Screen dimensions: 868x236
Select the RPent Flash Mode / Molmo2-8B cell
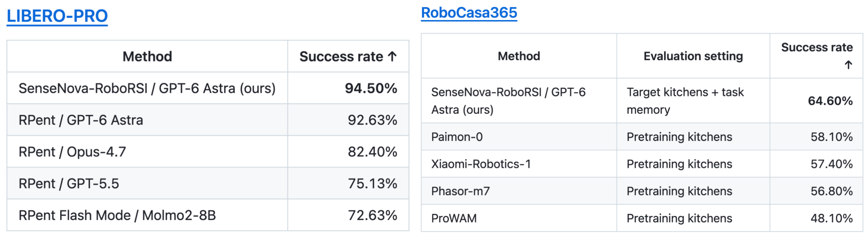coord(147,215)
